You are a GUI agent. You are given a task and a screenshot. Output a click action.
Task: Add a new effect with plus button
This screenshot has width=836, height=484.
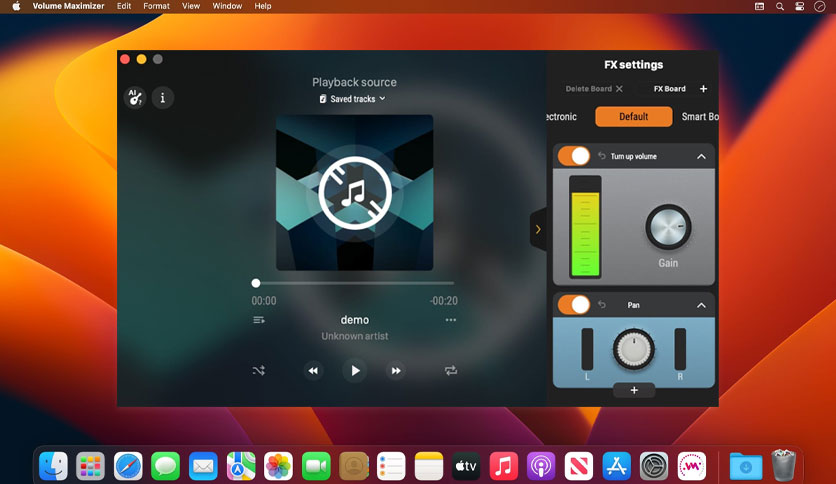coord(634,390)
